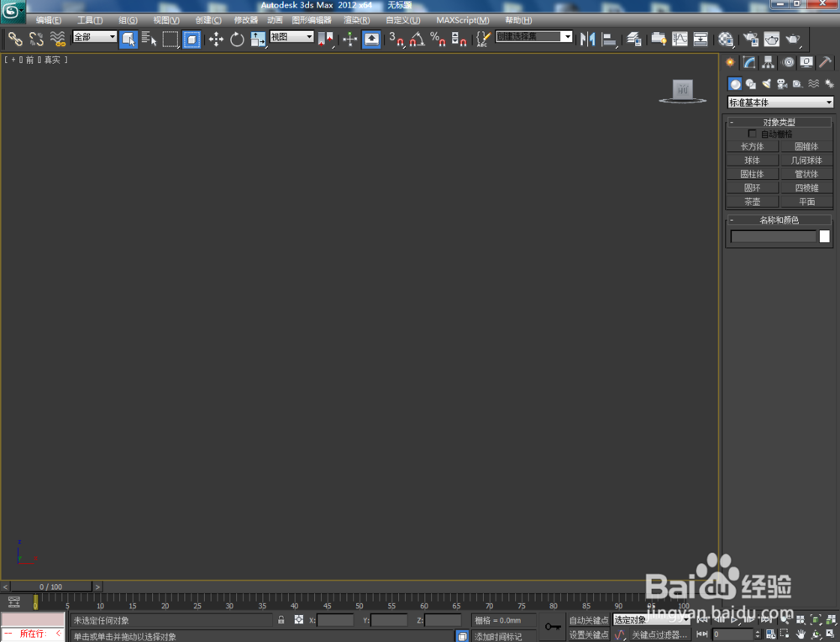Image resolution: width=840 pixels, height=642 pixels.
Task: Activate Select and Scale tool
Action: coord(258,39)
